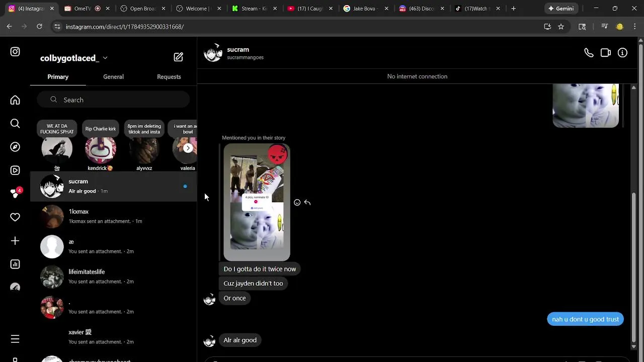Click install app icon in address bar

(x=547, y=27)
